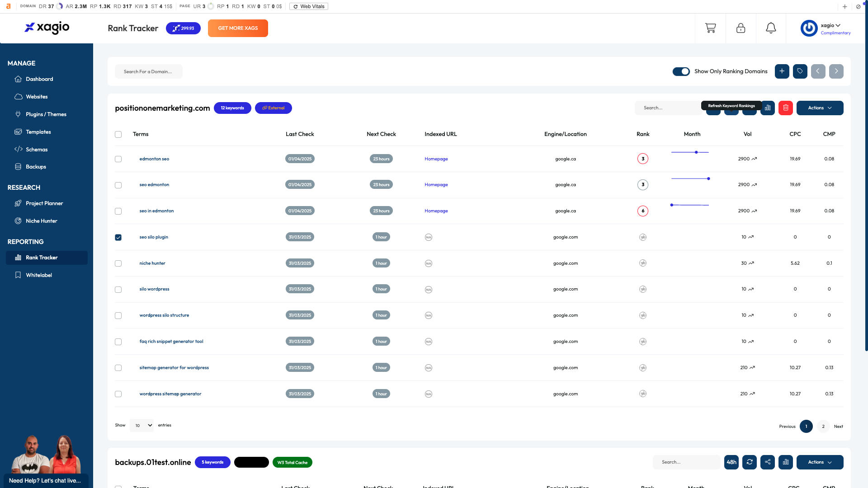
Task: Click the External badge
Action: click(x=273, y=108)
